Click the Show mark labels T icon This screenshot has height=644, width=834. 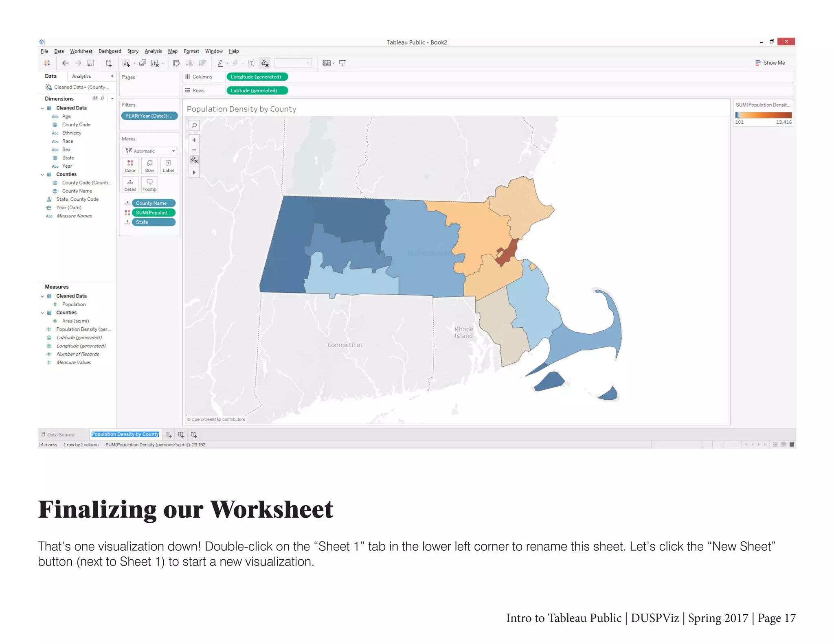coord(252,63)
